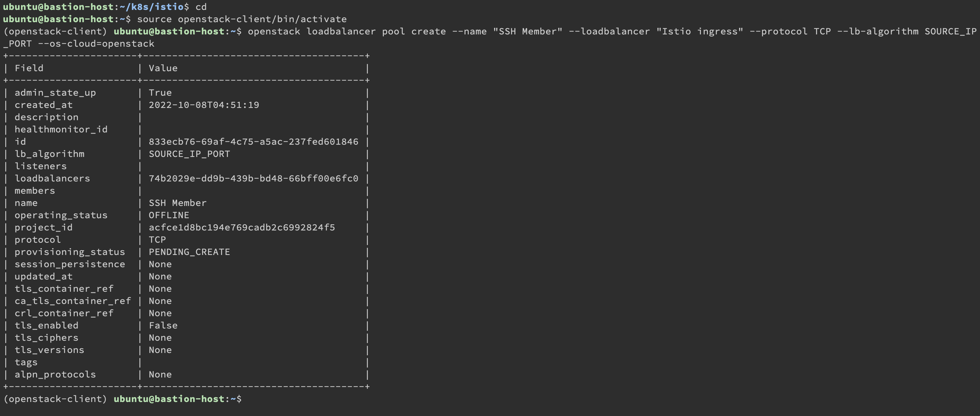Click the PENDING_CREATE provisioning status value

(x=189, y=252)
